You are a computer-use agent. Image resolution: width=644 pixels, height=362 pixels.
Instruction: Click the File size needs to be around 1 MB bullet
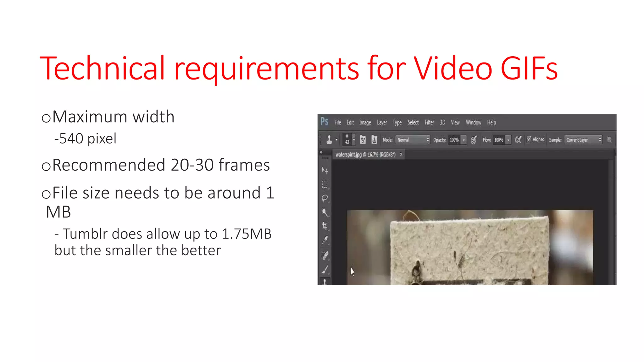[x=160, y=202]
